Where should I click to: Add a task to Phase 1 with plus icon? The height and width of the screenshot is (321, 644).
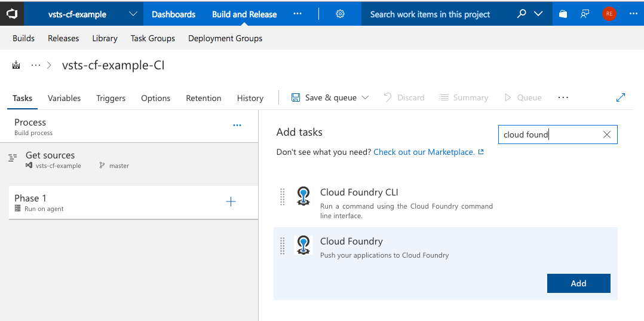pos(231,202)
